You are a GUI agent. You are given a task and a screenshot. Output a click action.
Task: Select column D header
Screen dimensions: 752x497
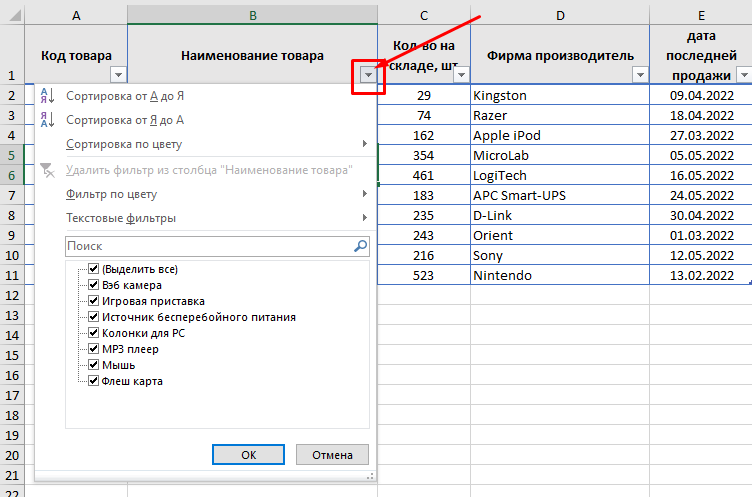560,16
